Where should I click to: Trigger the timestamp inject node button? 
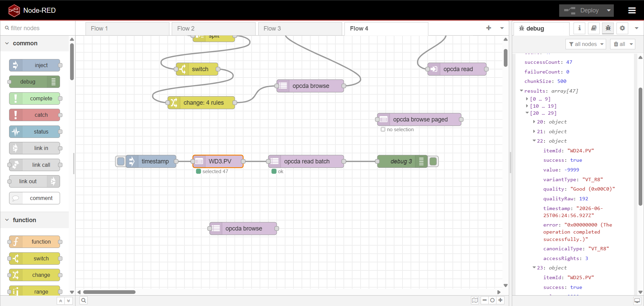point(121,161)
